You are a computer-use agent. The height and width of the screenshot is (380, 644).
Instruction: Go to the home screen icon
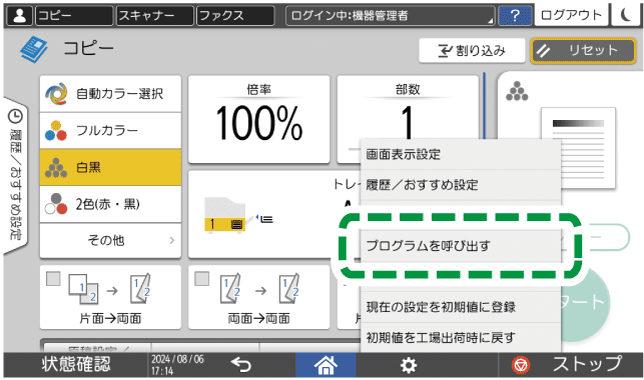[x=326, y=365]
